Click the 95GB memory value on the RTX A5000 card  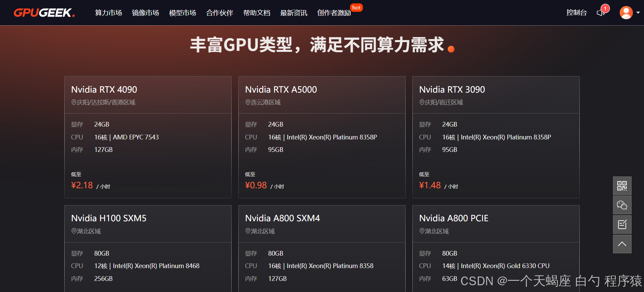click(x=276, y=150)
